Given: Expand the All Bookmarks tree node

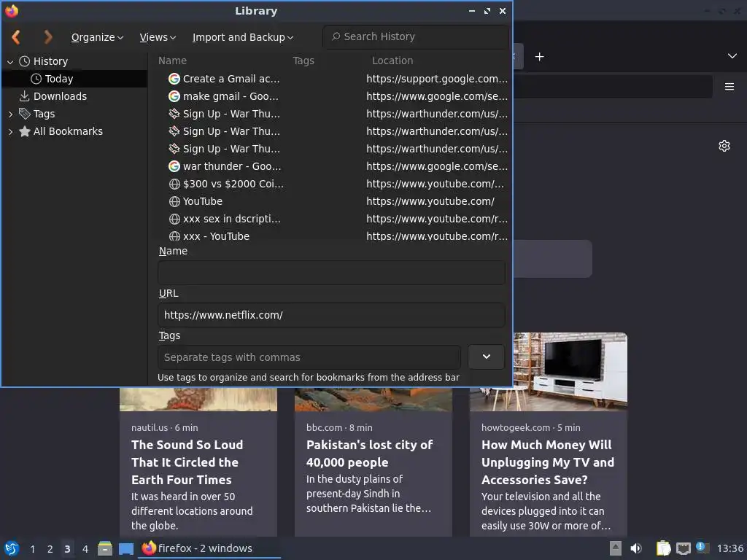Looking at the screenshot, I should [x=10, y=132].
